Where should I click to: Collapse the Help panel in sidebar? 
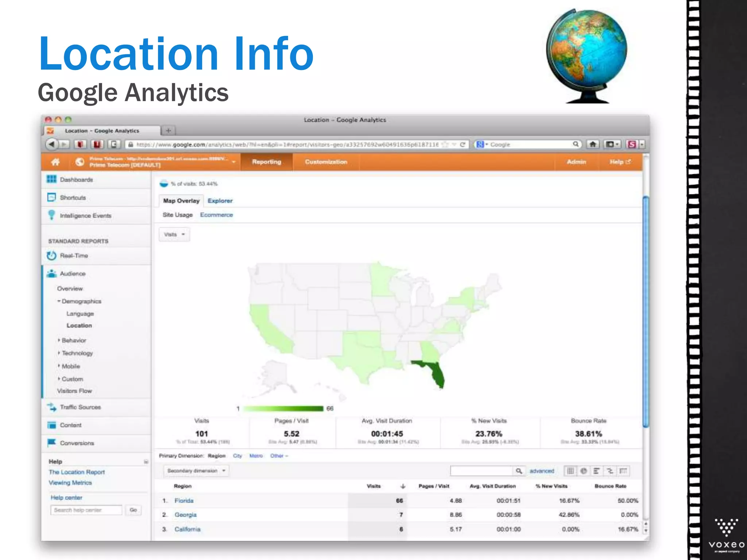[x=146, y=462]
